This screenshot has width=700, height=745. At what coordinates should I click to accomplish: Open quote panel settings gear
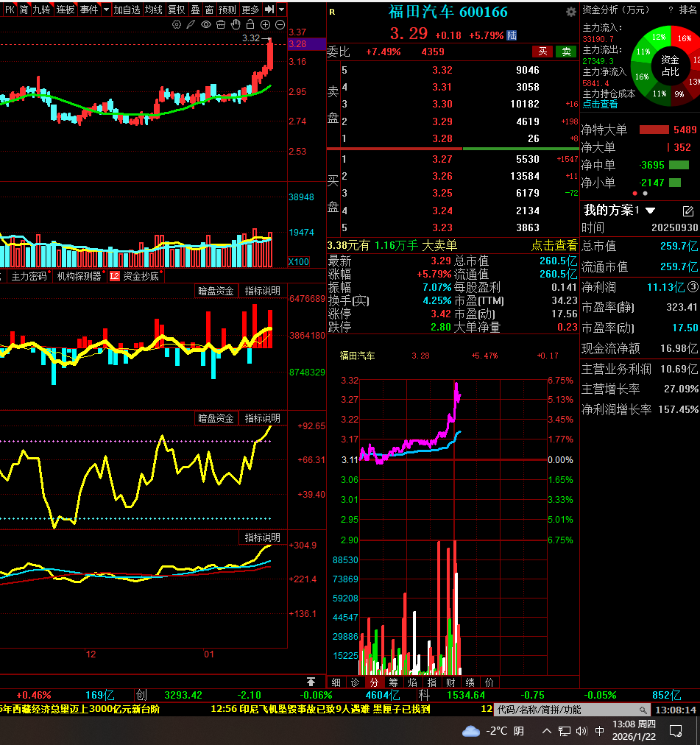(570, 13)
